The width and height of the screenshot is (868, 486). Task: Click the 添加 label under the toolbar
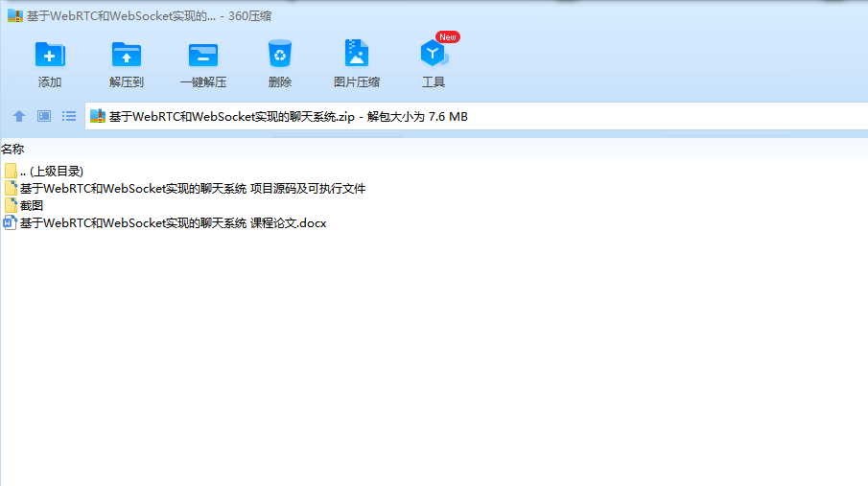coord(50,82)
